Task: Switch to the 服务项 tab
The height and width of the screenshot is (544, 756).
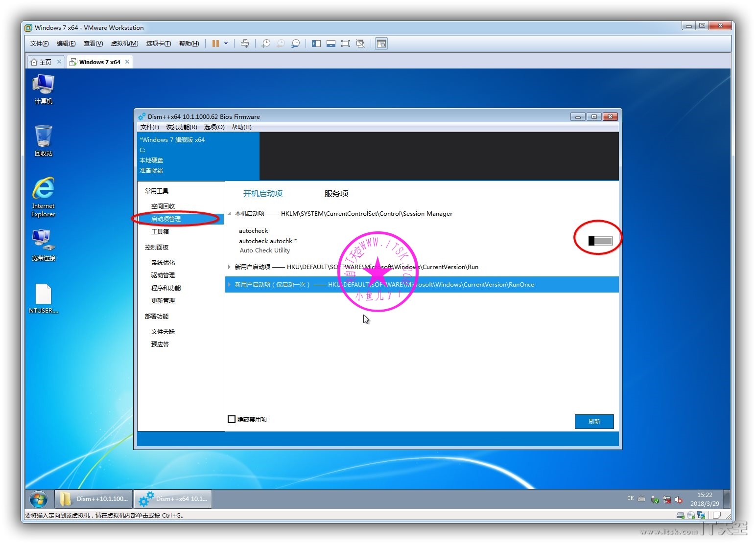Action: (x=336, y=194)
